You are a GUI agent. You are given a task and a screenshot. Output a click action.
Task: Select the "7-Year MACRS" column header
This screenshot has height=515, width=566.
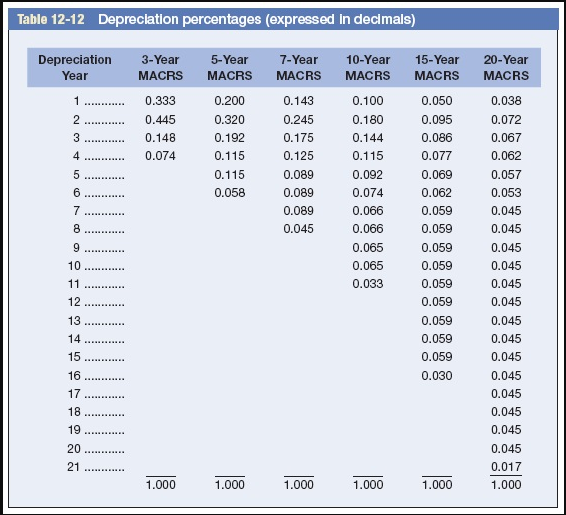coord(299,67)
